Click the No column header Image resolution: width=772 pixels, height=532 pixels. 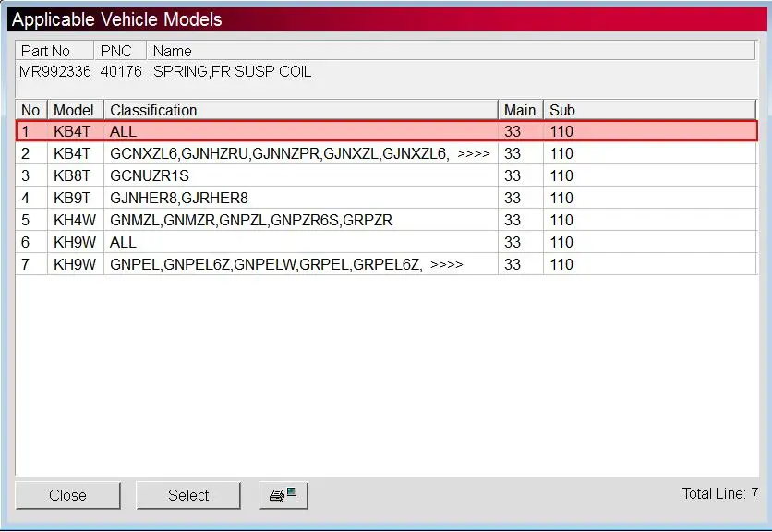click(x=31, y=110)
